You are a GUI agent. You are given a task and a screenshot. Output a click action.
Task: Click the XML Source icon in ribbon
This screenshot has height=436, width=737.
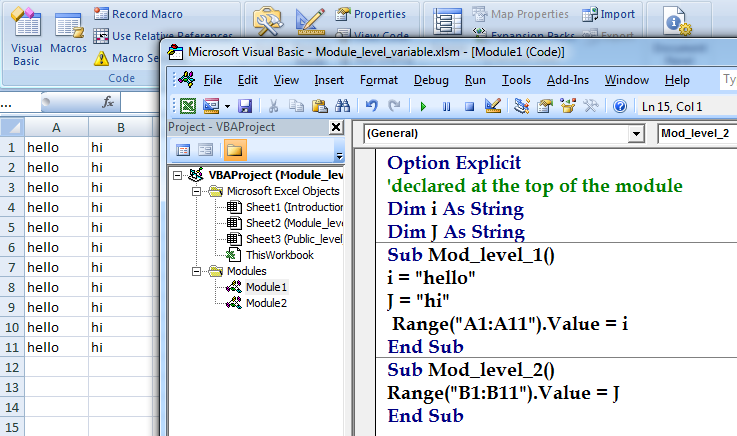(447, 22)
